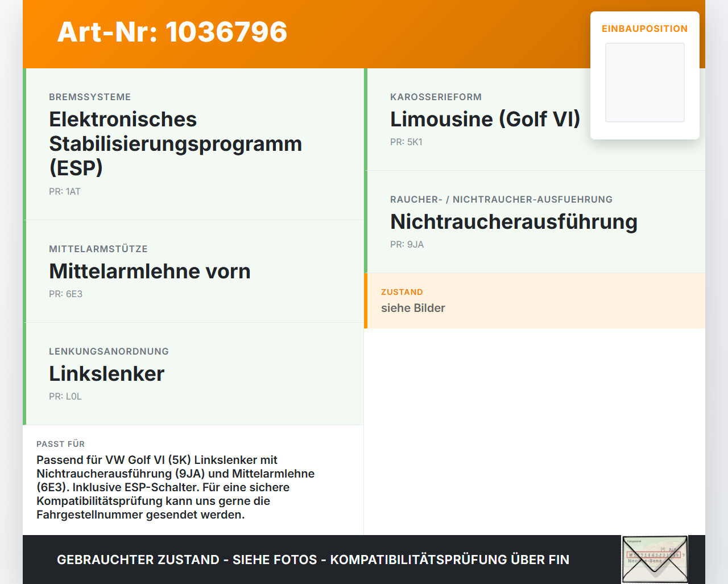Select the EINBAUPOSITION card title
The image size is (728, 584).
click(645, 29)
